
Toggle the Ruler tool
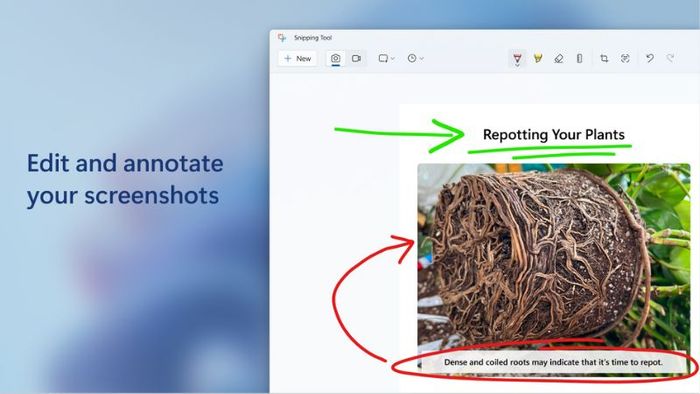579,58
